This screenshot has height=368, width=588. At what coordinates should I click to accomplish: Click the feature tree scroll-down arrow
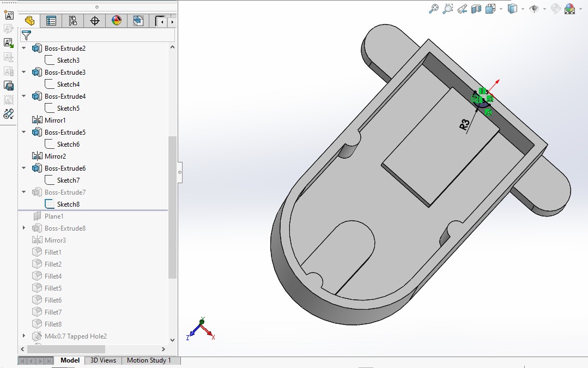click(x=173, y=340)
